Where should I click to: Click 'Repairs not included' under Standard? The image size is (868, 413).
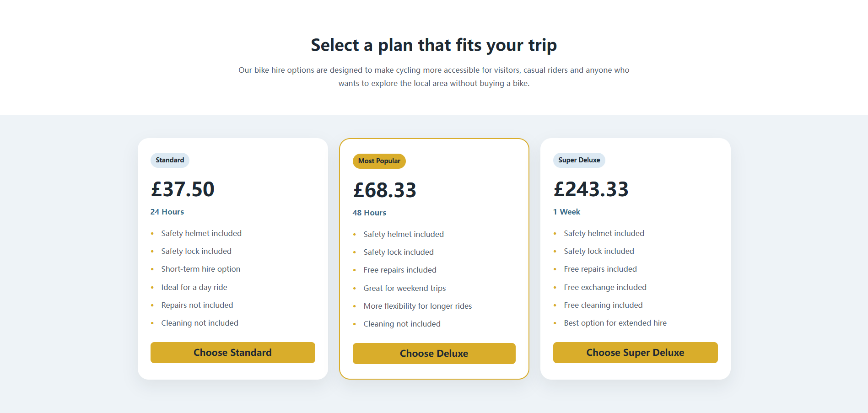[x=197, y=305]
